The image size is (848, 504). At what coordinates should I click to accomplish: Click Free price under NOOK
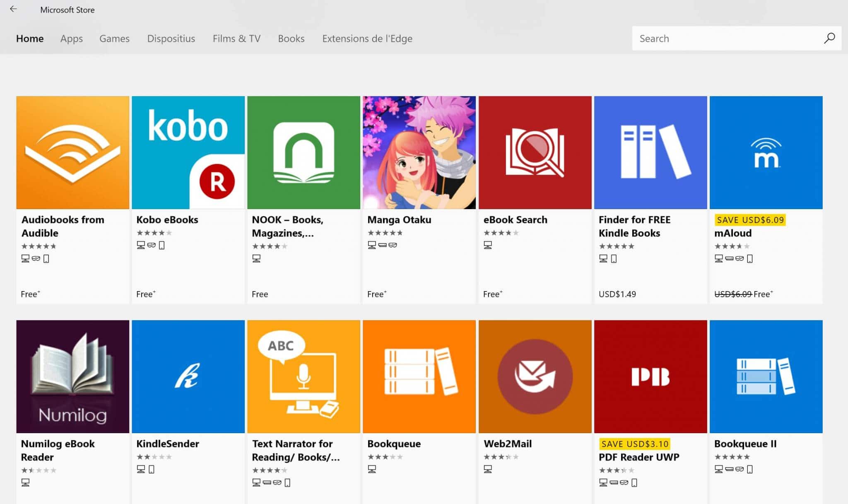[x=260, y=294]
